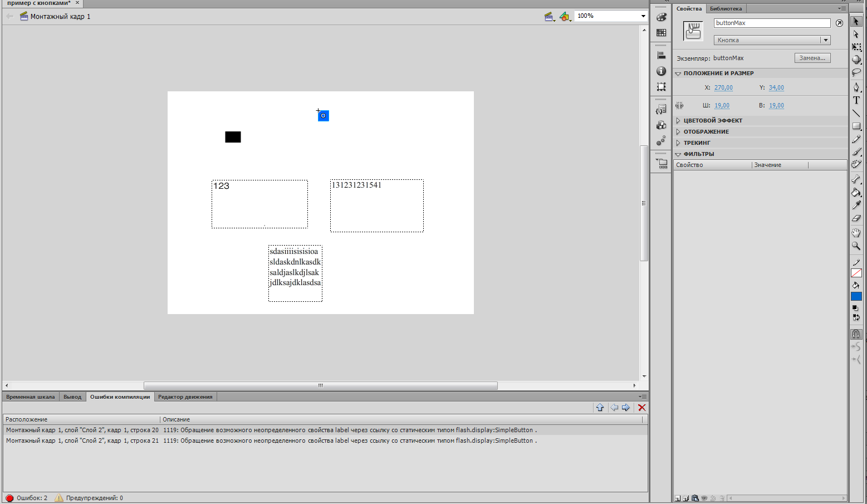Image resolution: width=867 pixels, height=504 pixels.
Task: Select the black arrow Selection tool
Action: coord(856,21)
